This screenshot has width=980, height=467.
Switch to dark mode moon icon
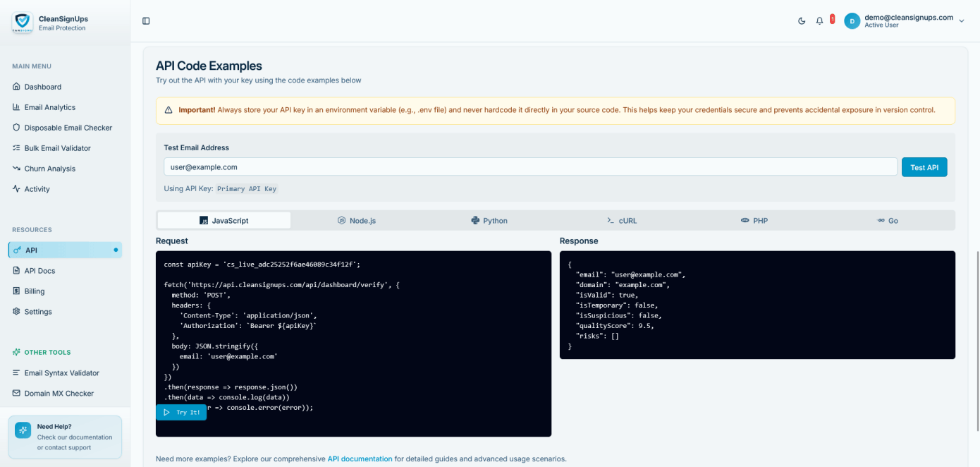tap(802, 21)
